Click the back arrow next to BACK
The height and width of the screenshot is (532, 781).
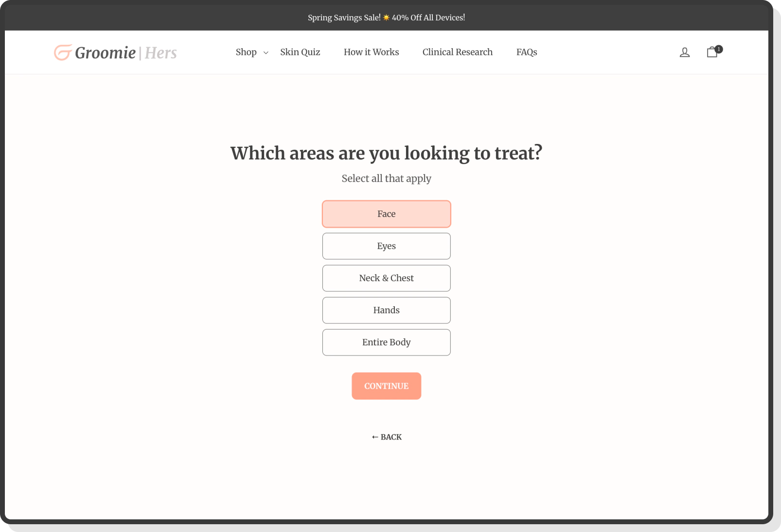(x=374, y=437)
